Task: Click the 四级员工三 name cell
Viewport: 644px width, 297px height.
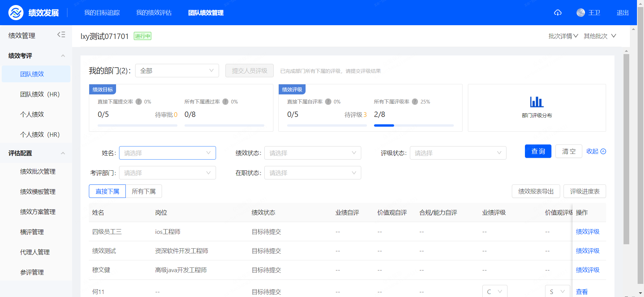Action: click(107, 231)
